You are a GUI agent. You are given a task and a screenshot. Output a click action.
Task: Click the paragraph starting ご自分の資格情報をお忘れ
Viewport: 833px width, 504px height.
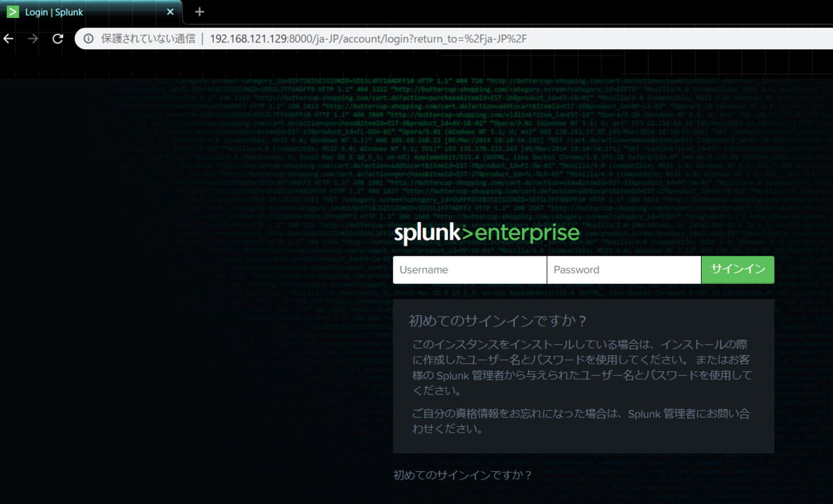581,421
